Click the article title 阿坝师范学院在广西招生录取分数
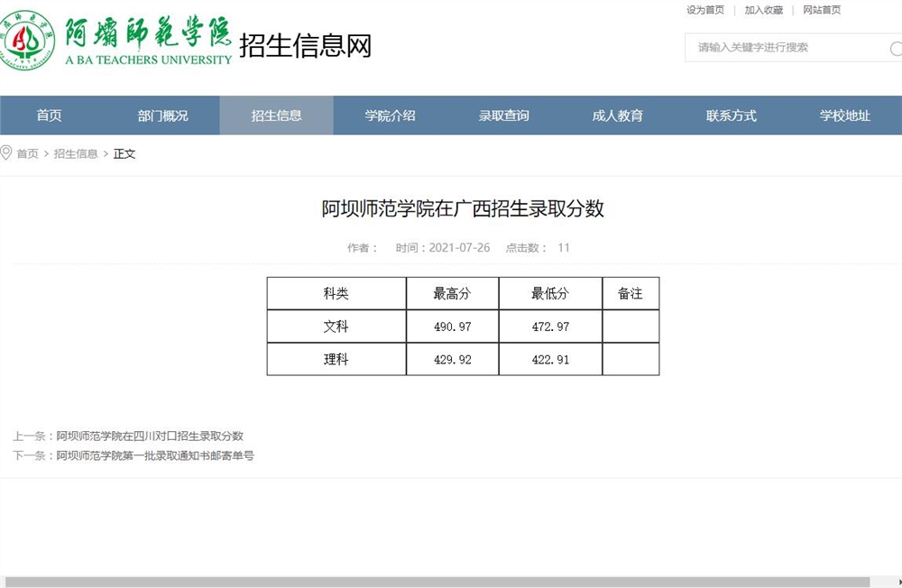 (463, 208)
